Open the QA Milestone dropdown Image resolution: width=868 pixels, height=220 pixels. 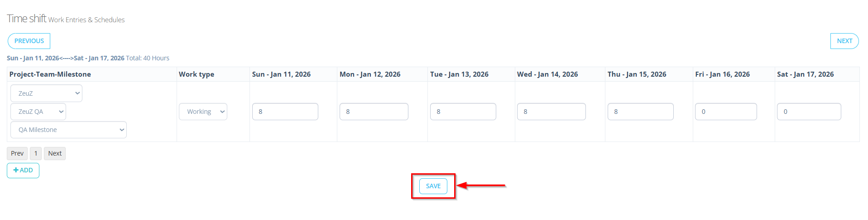(68, 130)
